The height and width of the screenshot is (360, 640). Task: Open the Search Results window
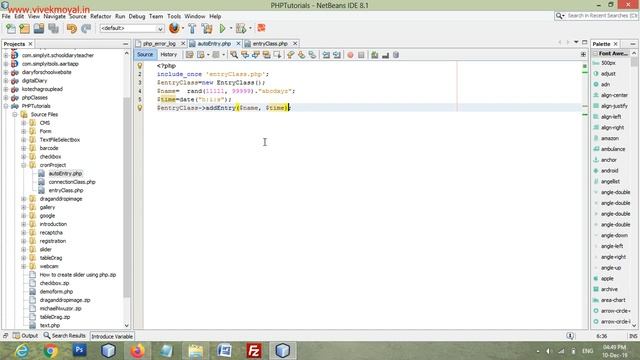coord(64,336)
